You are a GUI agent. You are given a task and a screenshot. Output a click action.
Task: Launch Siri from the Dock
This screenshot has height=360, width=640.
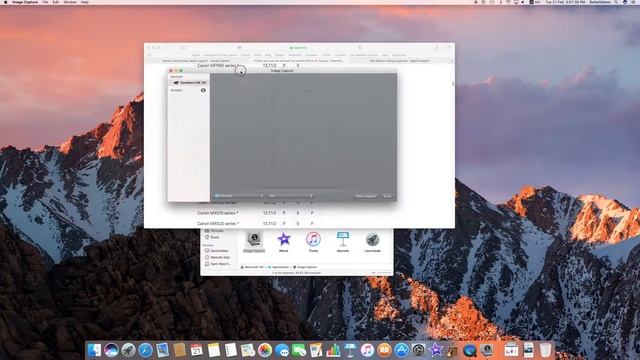point(111,350)
